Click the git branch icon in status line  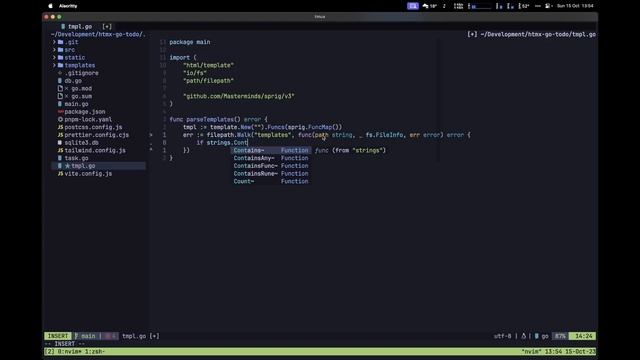click(x=76, y=336)
